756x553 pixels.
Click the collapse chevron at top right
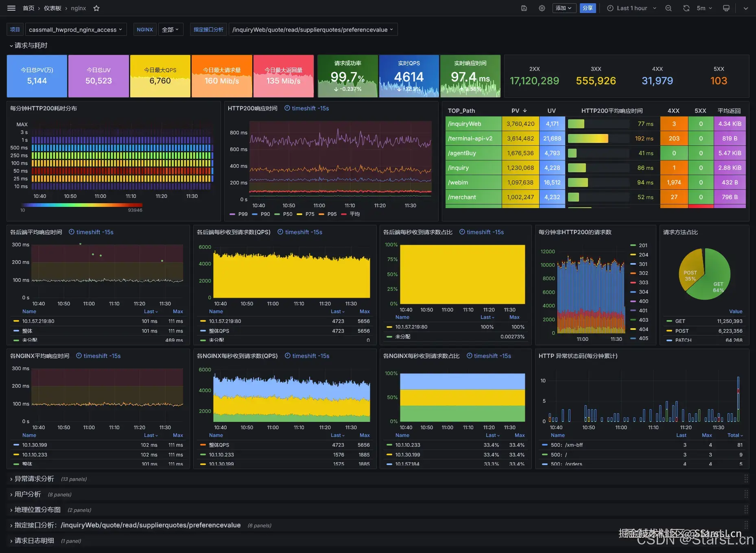745,8
